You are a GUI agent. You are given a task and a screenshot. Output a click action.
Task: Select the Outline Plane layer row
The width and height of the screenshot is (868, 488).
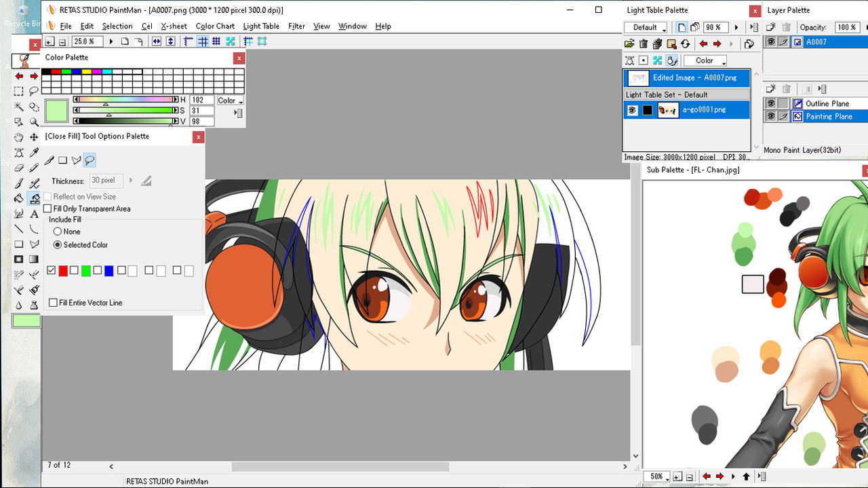click(x=816, y=104)
